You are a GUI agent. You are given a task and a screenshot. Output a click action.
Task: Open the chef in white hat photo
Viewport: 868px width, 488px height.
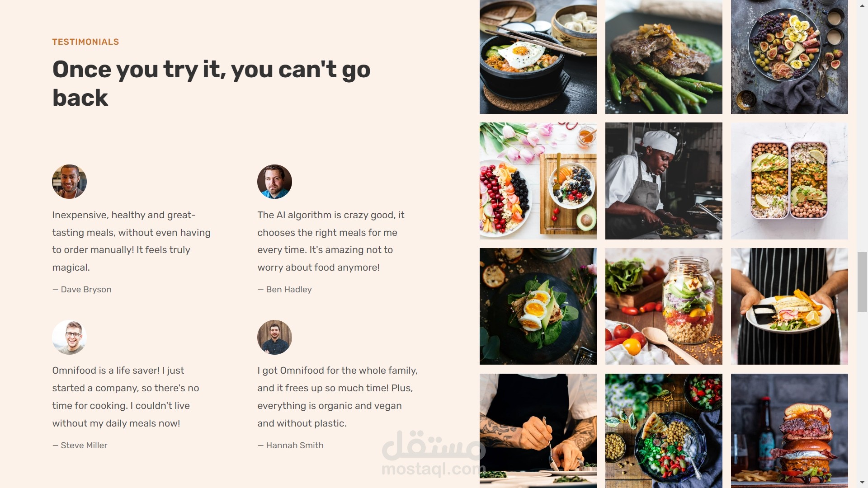(664, 181)
